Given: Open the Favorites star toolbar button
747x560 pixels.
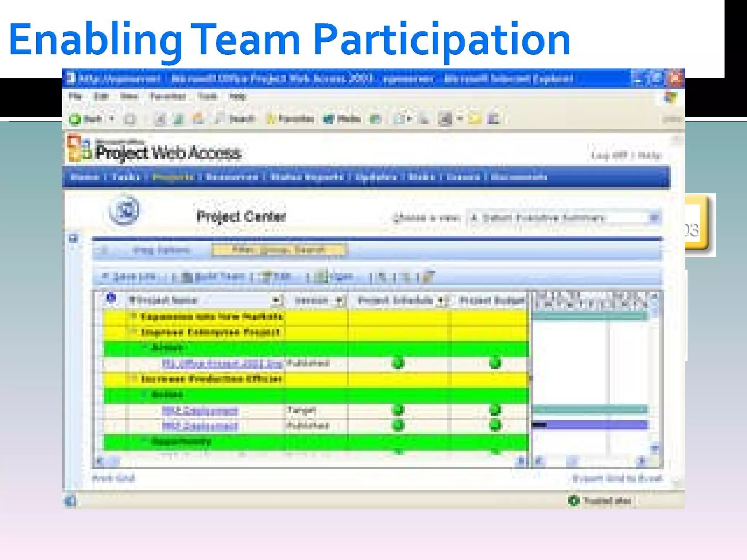Looking at the screenshot, I should tap(290, 118).
